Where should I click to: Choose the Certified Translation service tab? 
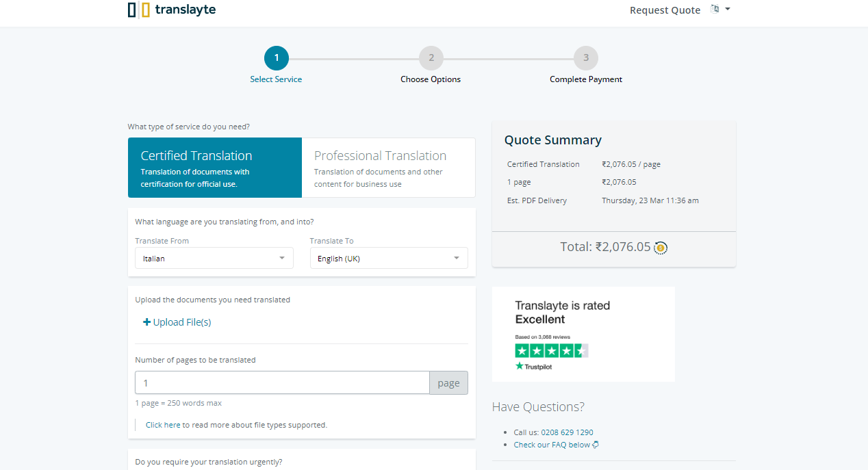tap(215, 168)
